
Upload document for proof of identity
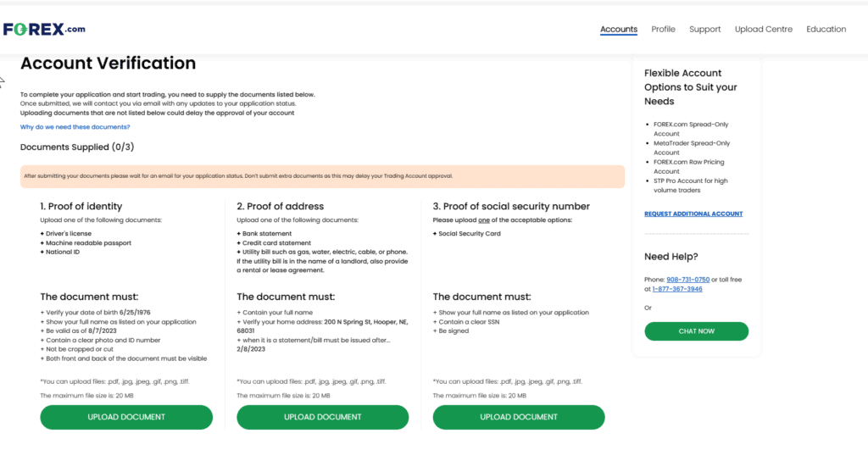click(x=126, y=417)
